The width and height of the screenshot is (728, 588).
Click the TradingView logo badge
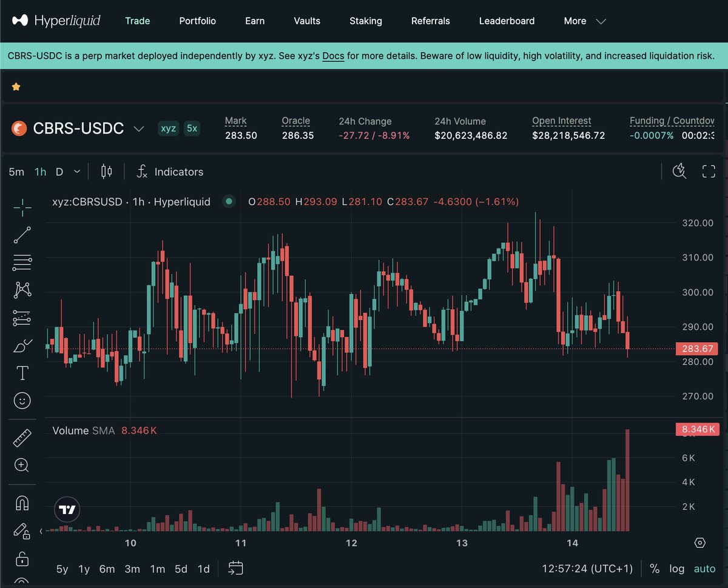[67, 510]
